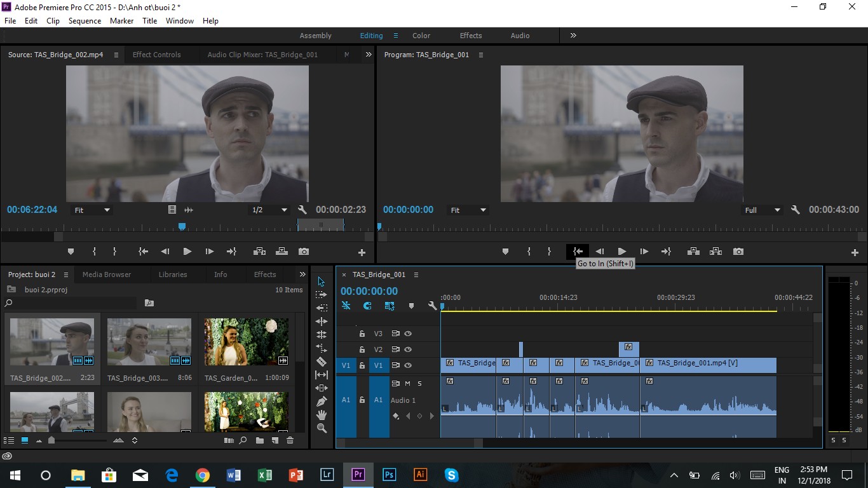Open Program monitor settings wrench
868x488 pixels.
(x=795, y=210)
